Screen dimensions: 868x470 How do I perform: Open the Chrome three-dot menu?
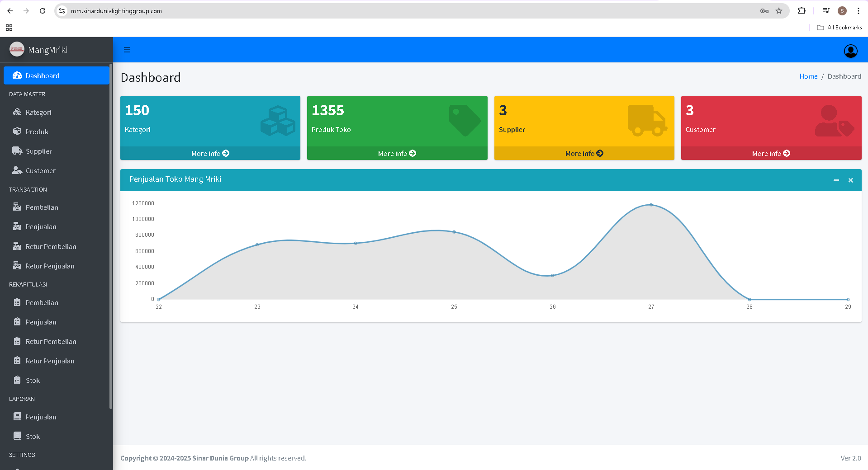pyautogui.click(x=859, y=11)
